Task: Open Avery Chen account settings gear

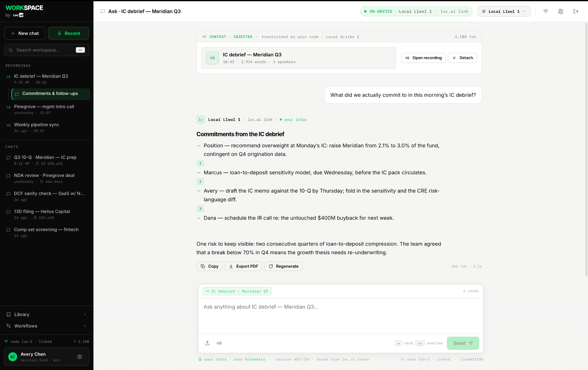Action: (80, 357)
